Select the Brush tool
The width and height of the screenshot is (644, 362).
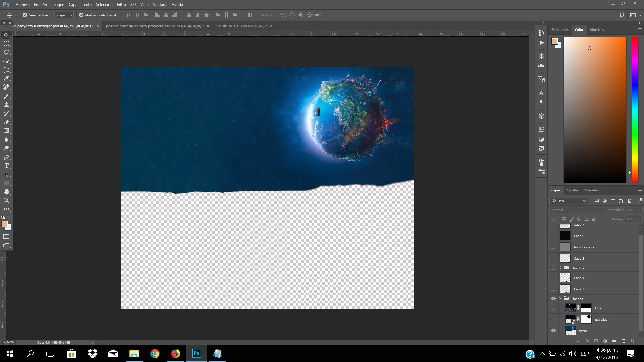pos(6,96)
